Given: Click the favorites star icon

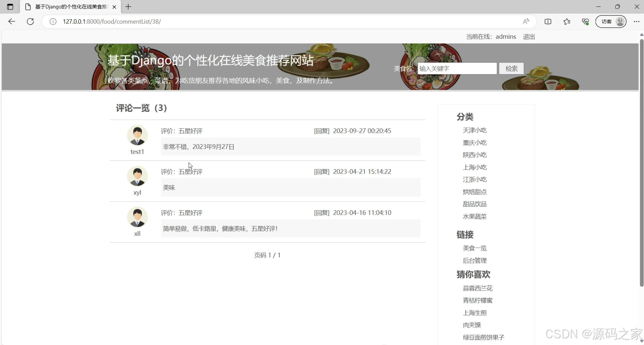Looking at the screenshot, I should (x=567, y=21).
